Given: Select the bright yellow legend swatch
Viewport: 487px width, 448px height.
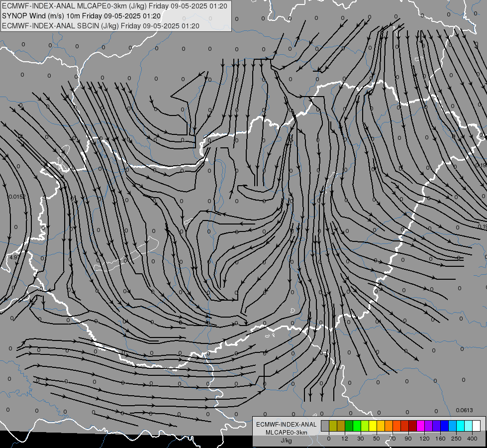Looking at the screenshot, I should pyautogui.click(x=373, y=426).
